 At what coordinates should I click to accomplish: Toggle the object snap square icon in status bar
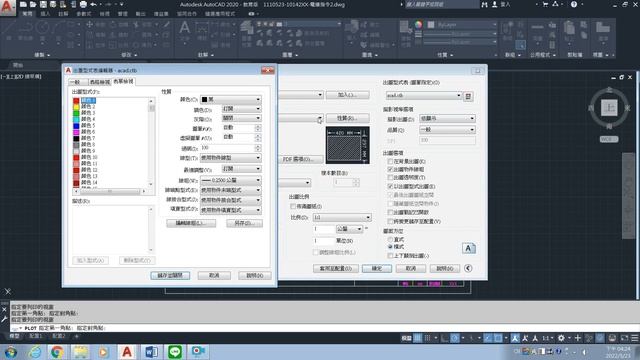click(x=498, y=338)
